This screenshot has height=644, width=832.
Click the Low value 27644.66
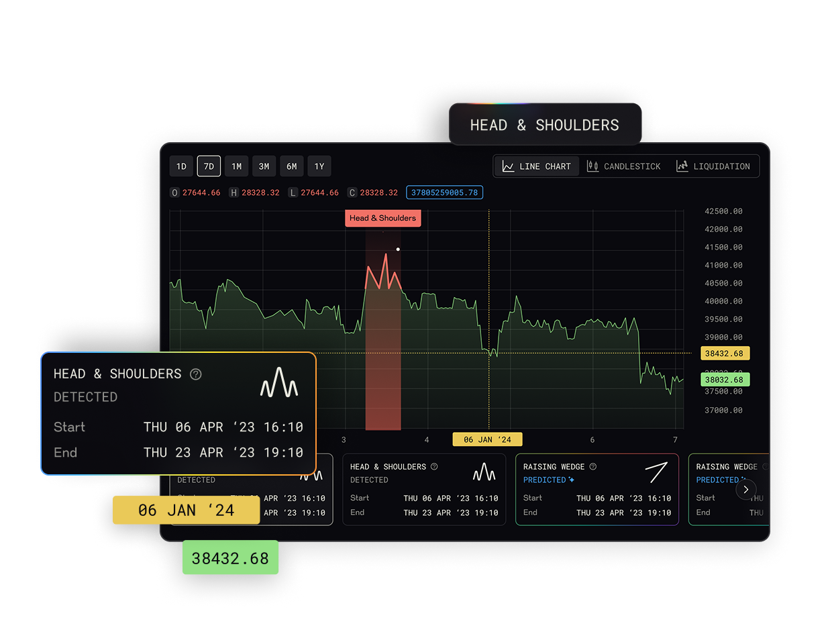tap(319, 193)
